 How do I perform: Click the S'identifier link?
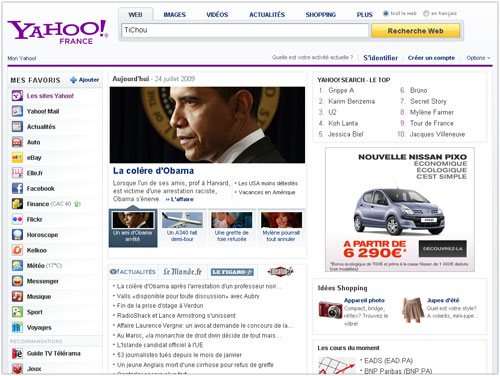(380, 58)
